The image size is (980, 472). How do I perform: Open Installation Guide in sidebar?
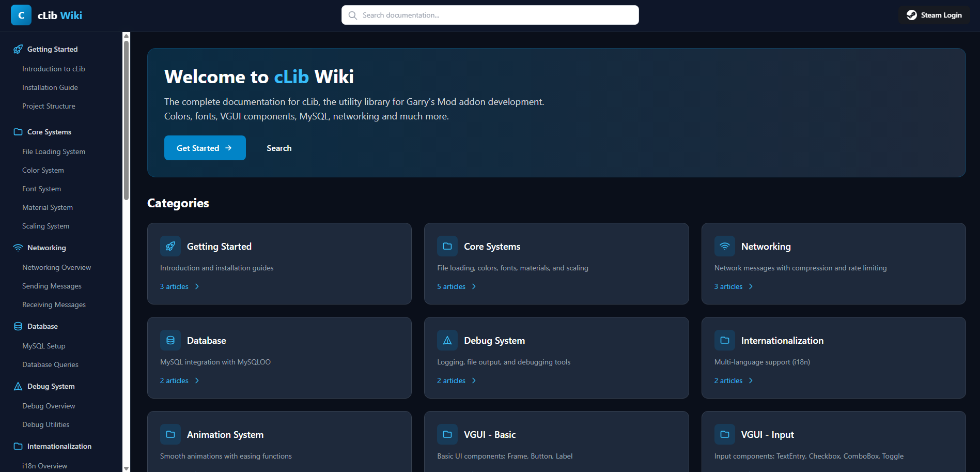click(x=50, y=87)
